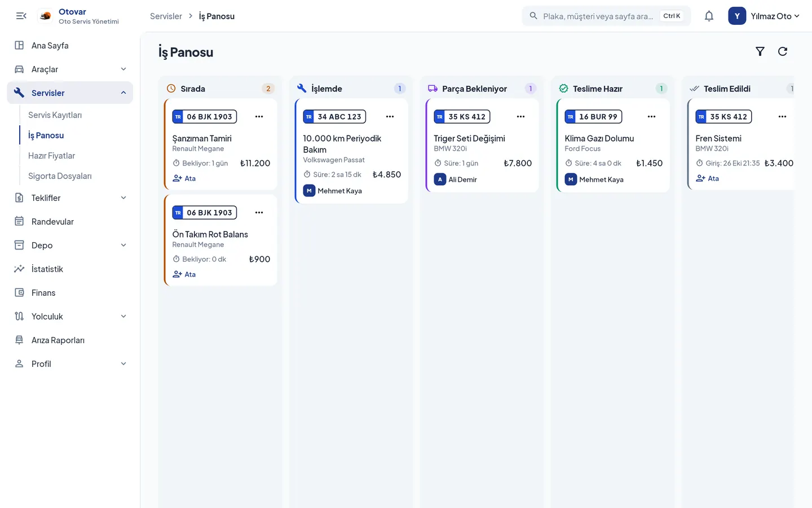The width and height of the screenshot is (812, 508).
Task: Open the Yılmaz Oto account dropdown
Action: pos(764,16)
